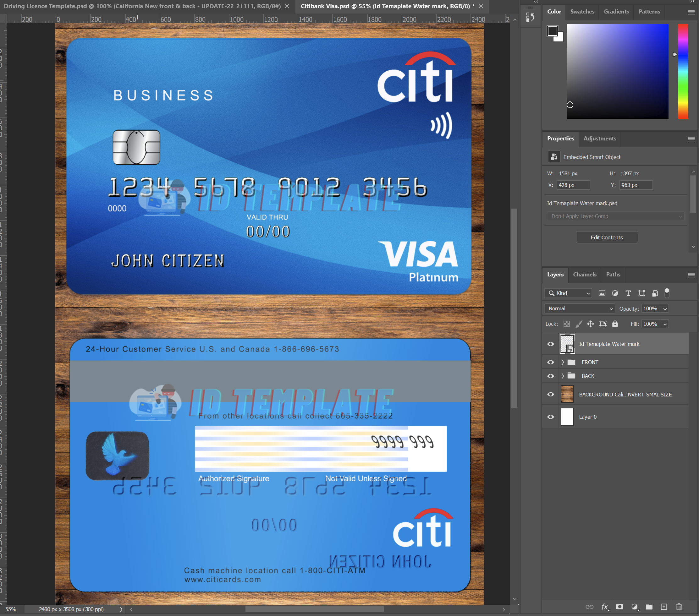Select the BACKGROUND layer wood thumbnail
The width and height of the screenshot is (699, 616).
[x=567, y=394]
